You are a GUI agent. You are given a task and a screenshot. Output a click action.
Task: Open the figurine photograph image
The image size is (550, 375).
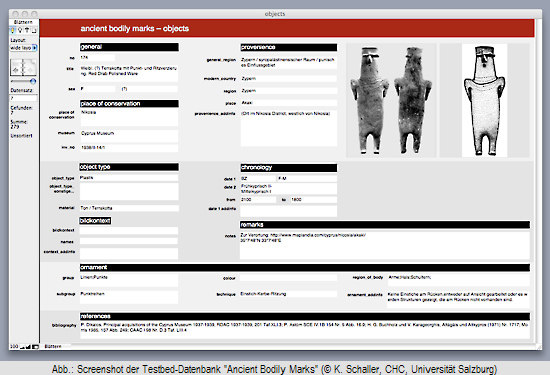(x=391, y=100)
